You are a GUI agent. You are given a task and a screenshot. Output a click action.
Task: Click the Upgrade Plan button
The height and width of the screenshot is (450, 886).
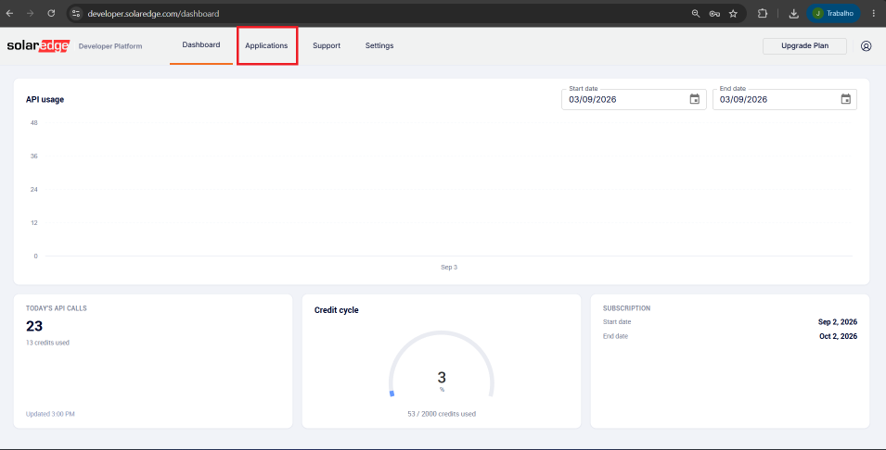(805, 46)
